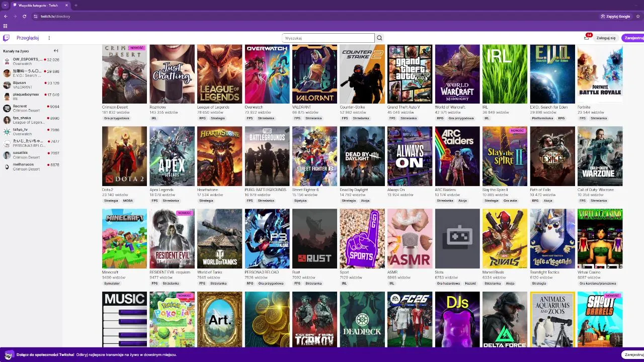This screenshot has height=362, width=644.
Task: Open the IRL grass category cover
Action: click(x=505, y=74)
